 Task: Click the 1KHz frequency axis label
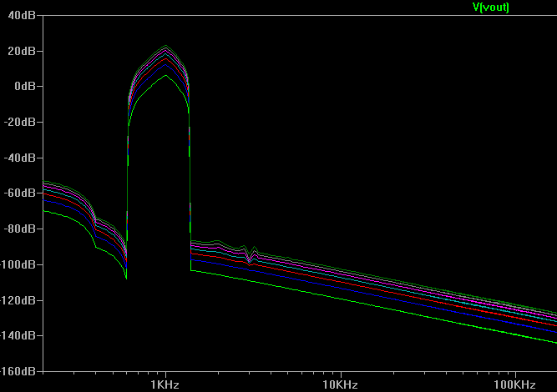pyautogui.click(x=165, y=384)
